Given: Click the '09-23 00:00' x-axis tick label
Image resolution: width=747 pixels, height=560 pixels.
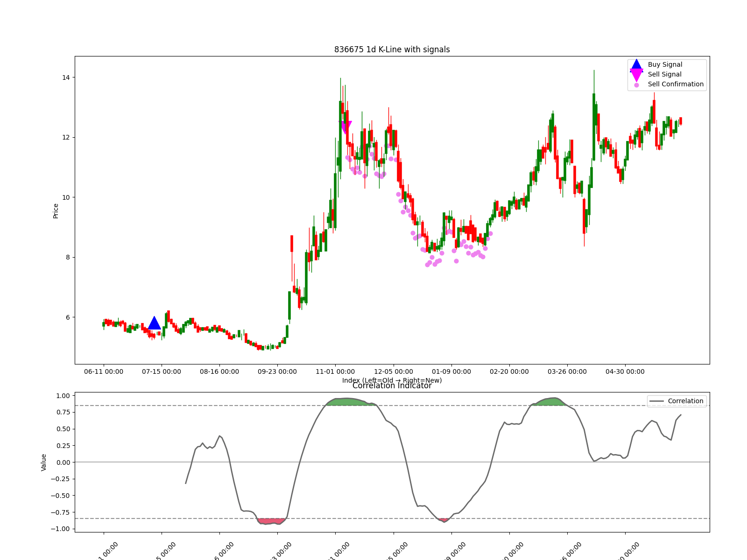Looking at the screenshot, I should click(277, 371).
